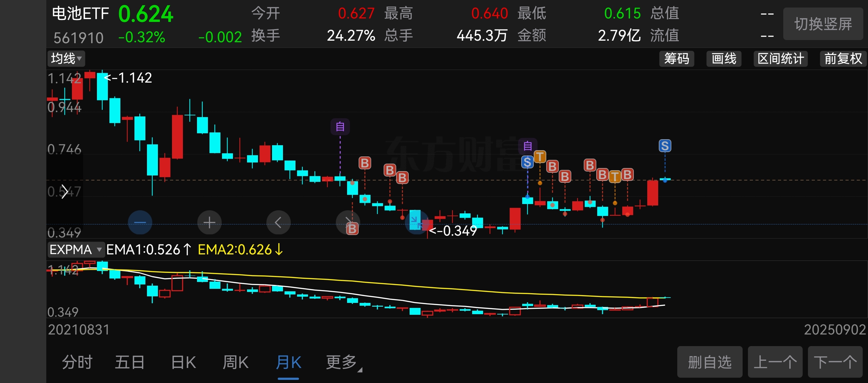868x383 pixels.
Task: Click 删自选 to remove from watchlist
Action: pos(710,362)
